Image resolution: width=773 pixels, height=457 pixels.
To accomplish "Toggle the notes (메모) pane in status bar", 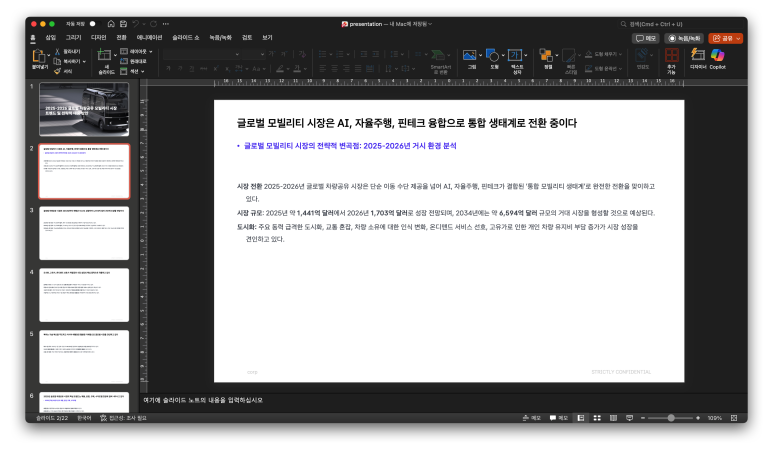I will [x=531, y=418].
